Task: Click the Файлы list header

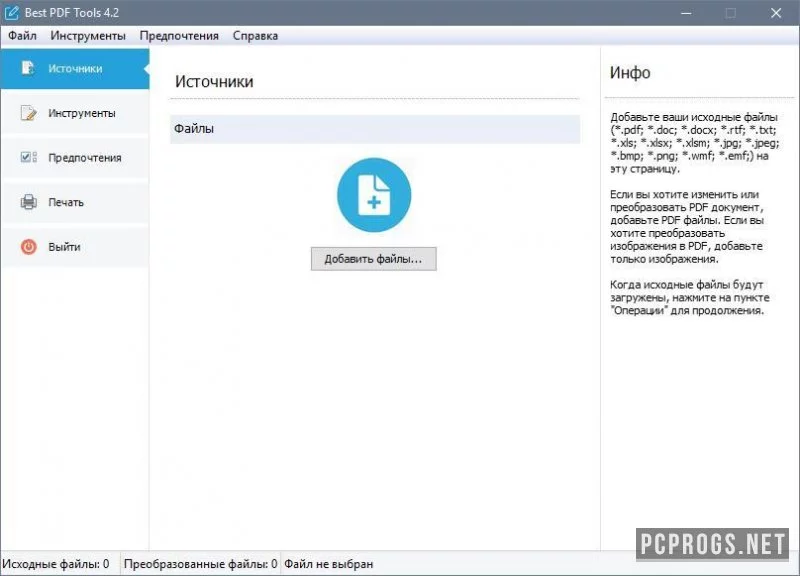Action: (375, 129)
